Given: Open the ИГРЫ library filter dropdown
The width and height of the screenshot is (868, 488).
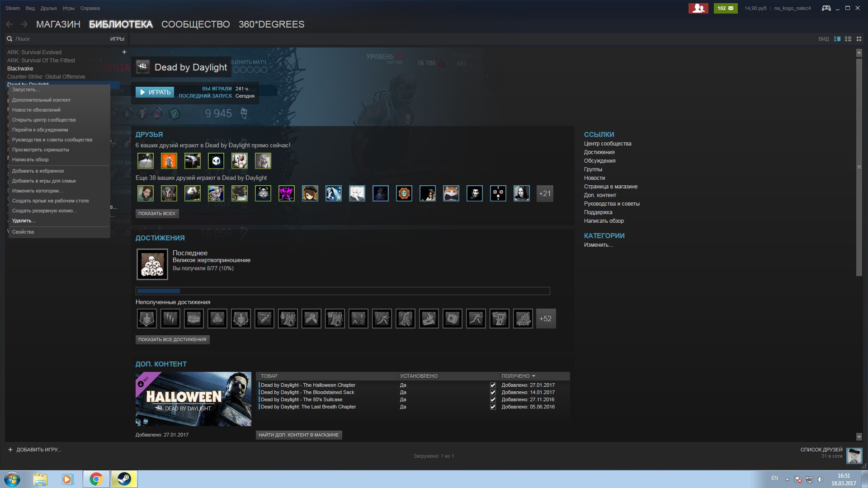Looking at the screenshot, I should coord(117,39).
